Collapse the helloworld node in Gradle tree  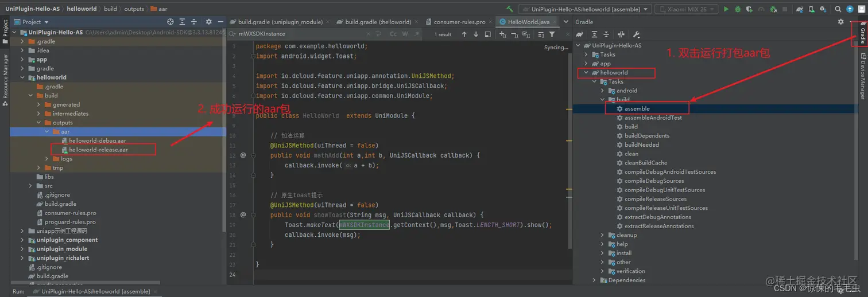pyautogui.click(x=586, y=73)
